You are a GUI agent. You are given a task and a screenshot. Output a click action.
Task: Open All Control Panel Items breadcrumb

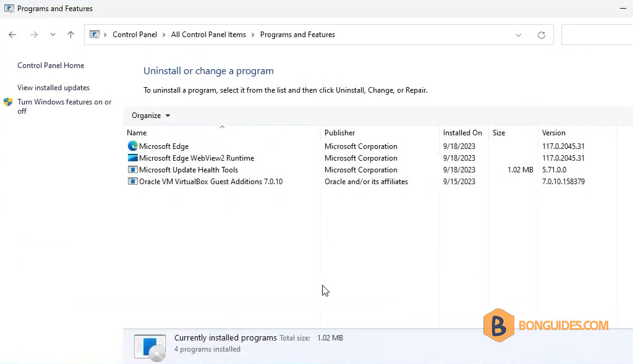[x=208, y=35]
